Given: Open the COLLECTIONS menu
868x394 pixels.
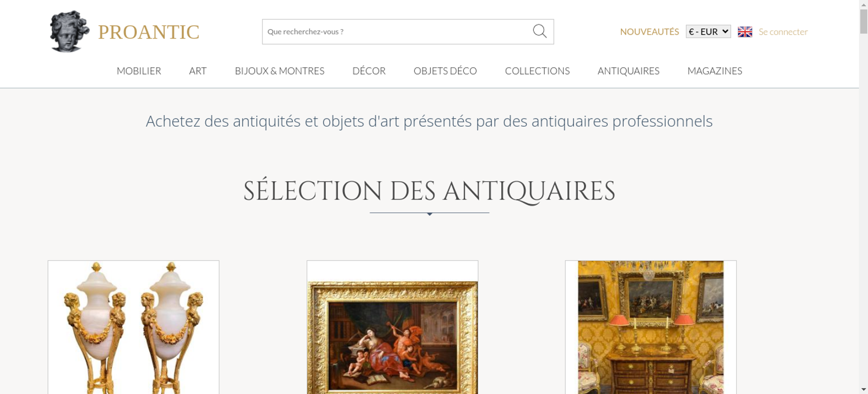Looking at the screenshot, I should pos(537,71).
